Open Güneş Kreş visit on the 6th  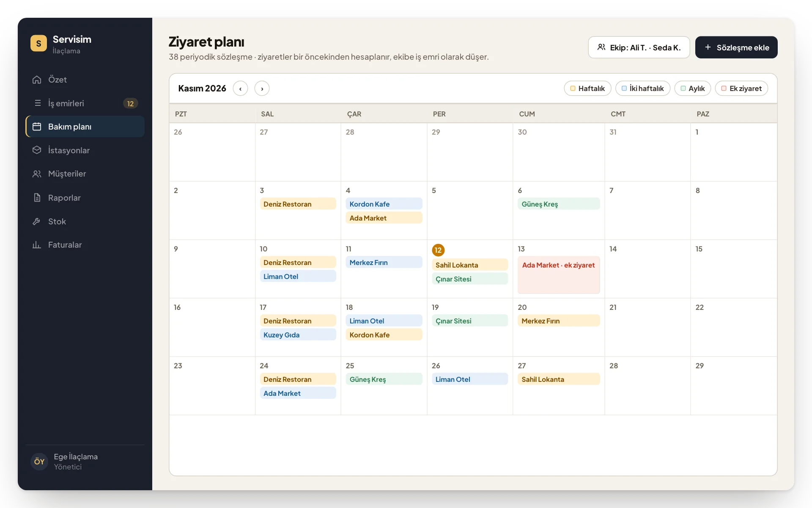(x=559, y=204)
